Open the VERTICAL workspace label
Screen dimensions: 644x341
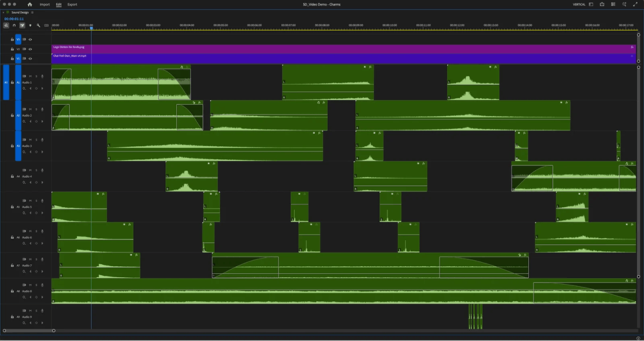[x=580, y=4]
